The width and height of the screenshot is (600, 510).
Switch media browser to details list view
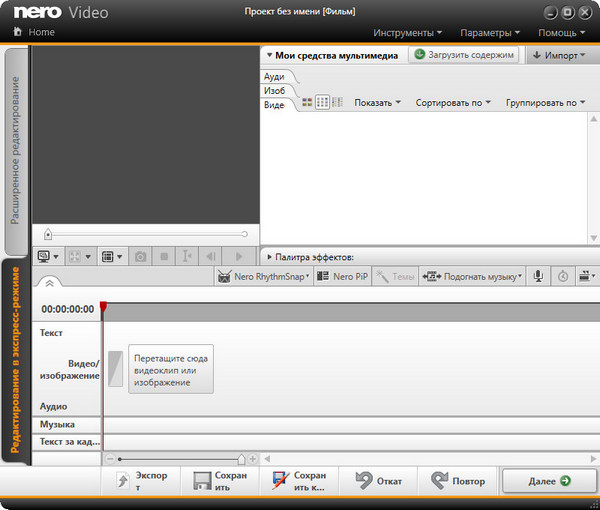click(x=337, y=102)
